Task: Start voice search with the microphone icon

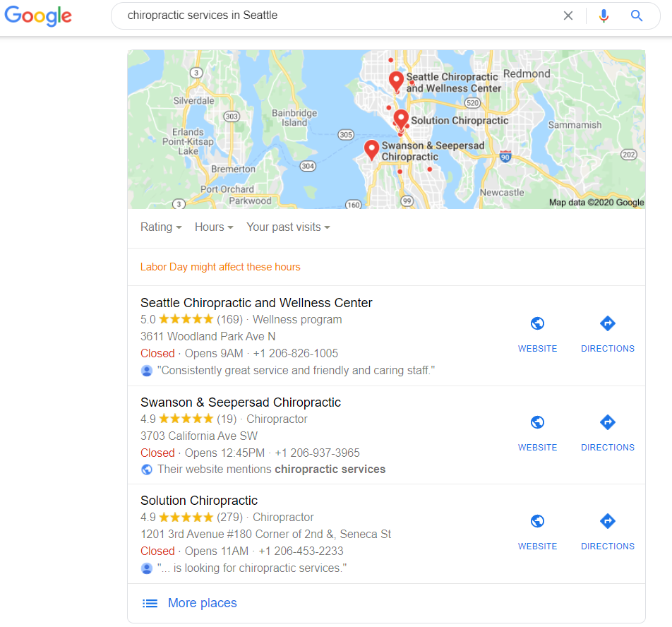Action: click(604, 16)
